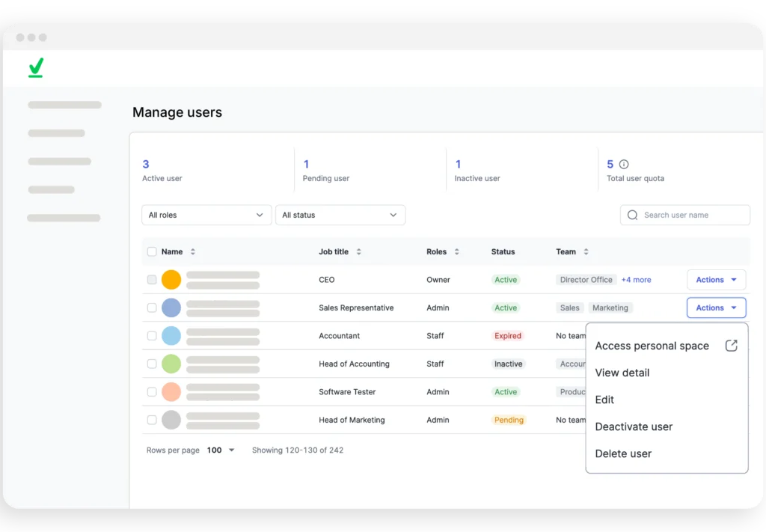The width and height of the screenshot is (766, 532).
Task: Focus the Search user name field
Action: [692, 215]
